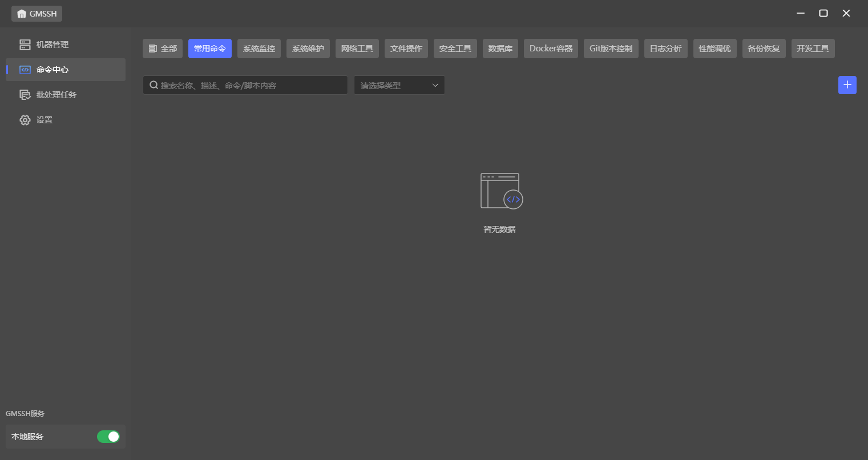Open 机器管理 server icon in sidebar

[25, 45]
